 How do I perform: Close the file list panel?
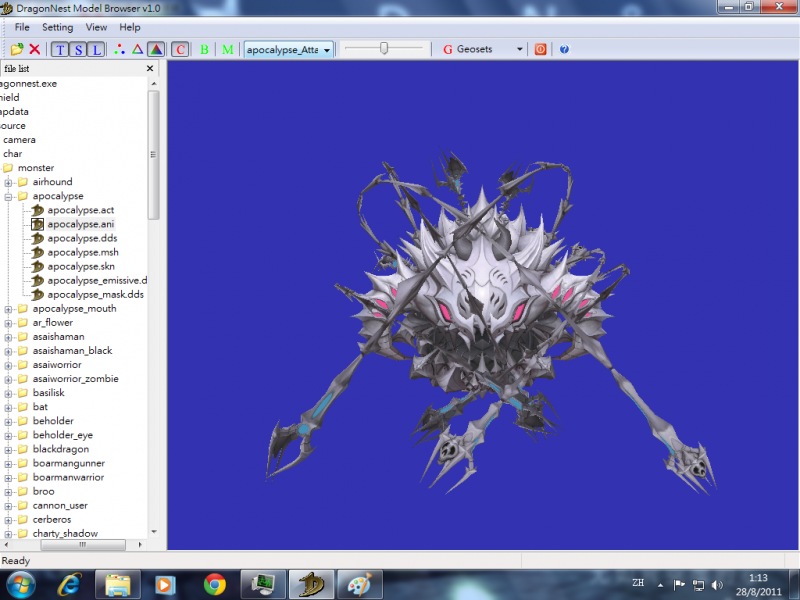(150, 68)
